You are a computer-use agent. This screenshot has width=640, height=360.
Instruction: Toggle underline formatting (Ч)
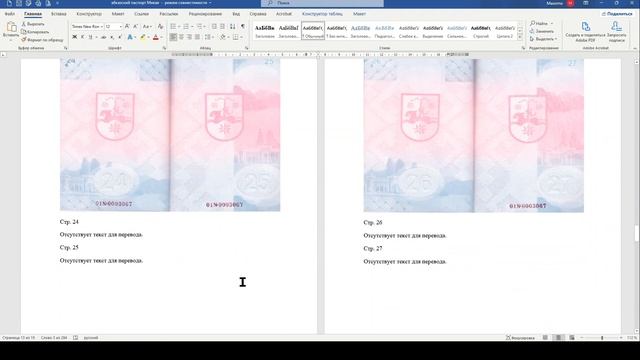[90, 37]
